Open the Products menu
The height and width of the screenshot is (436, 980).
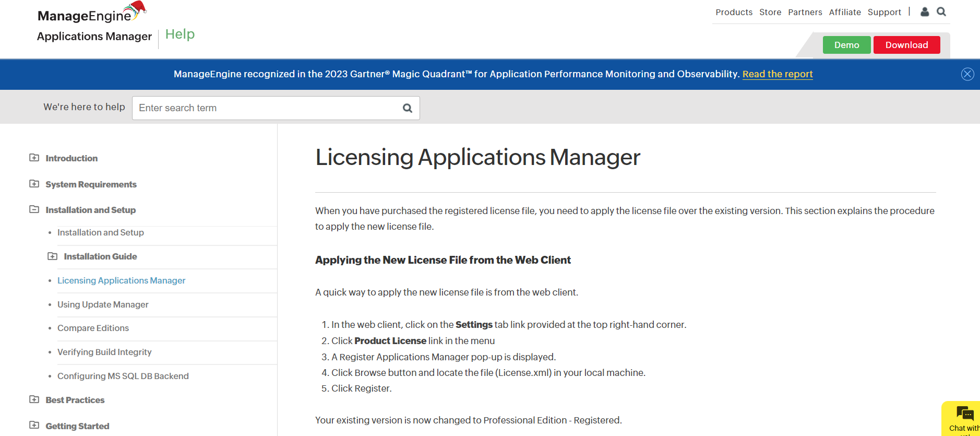(x=734, y=12)
